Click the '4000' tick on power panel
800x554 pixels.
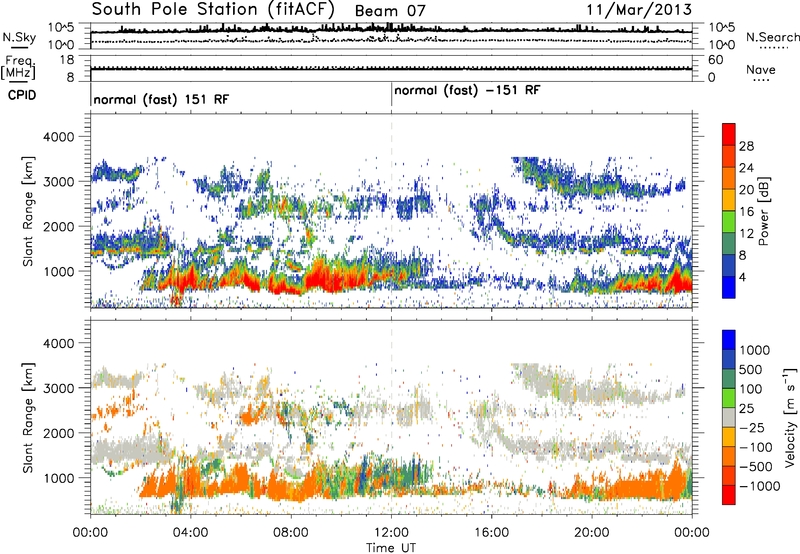coord(61,137)
